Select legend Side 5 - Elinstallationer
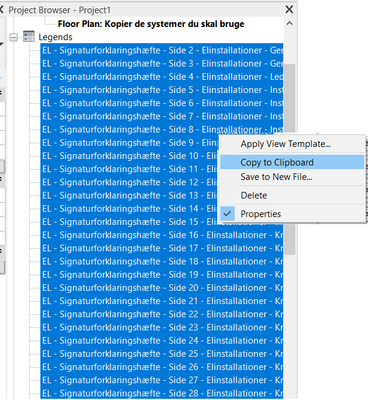Image resolution: width=368 pixels, height=400 pixels. pyautogui.click(x=162, y=90)
